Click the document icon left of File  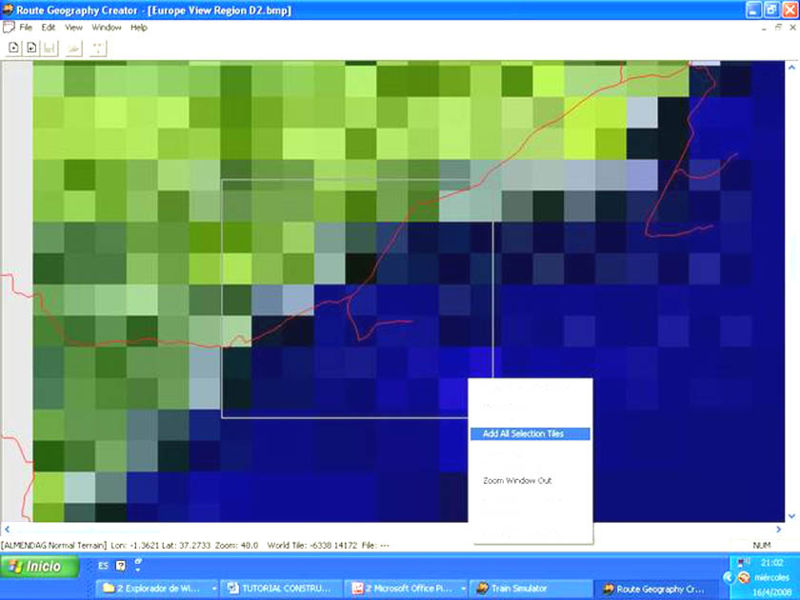coord(8,27)
